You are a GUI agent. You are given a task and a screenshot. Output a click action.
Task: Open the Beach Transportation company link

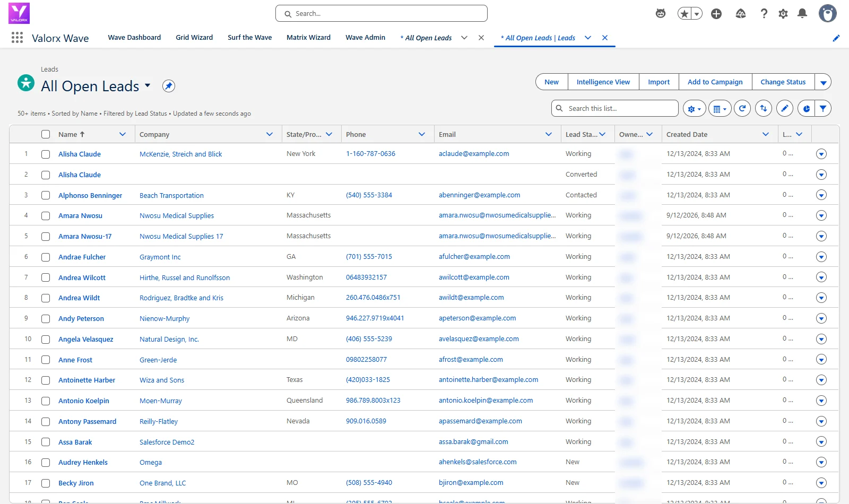click(x=171, y=195)
